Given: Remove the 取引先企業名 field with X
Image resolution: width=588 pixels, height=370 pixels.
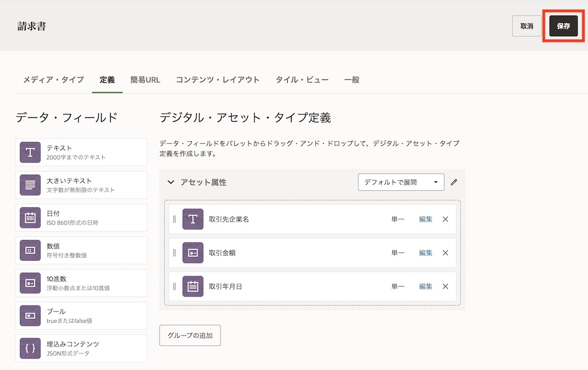Looking at the screenshot, I should tap(445, 219).
